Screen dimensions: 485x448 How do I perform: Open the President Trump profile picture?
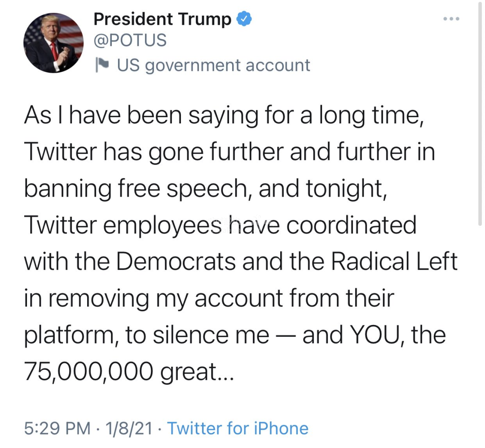(x=53, y=43)
